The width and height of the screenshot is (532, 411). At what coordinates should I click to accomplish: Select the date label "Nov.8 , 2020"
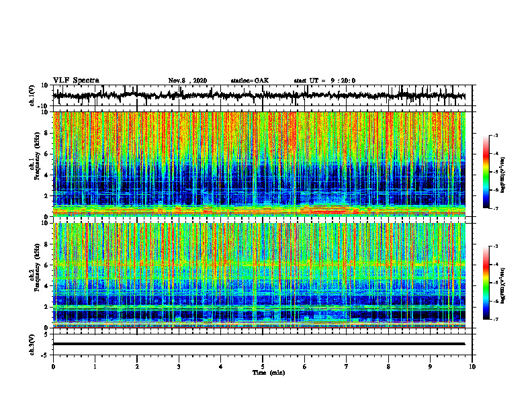[x=187, y=81]
